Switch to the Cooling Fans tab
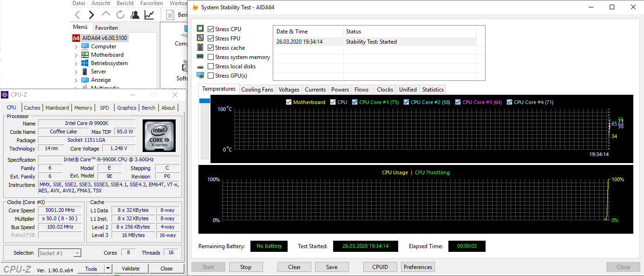Image resolution: width=644 pixels, height=276 pixels. click(257, 90)
